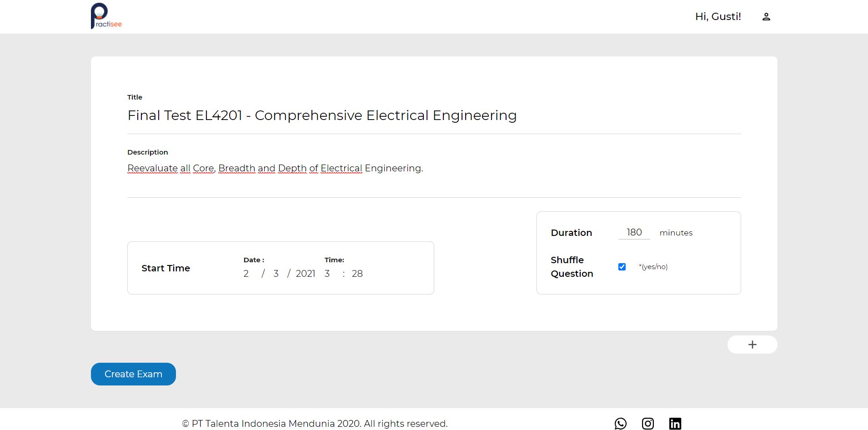This screenshot has width=868, height=430.
Task: Click the Practisee logo
Action: (x=106, y=16)
